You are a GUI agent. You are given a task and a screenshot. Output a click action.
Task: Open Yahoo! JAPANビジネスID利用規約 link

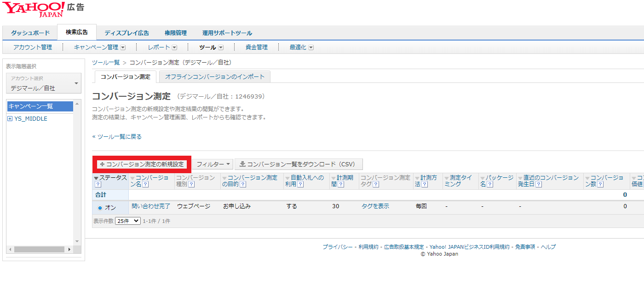click(x=470, y=247)
